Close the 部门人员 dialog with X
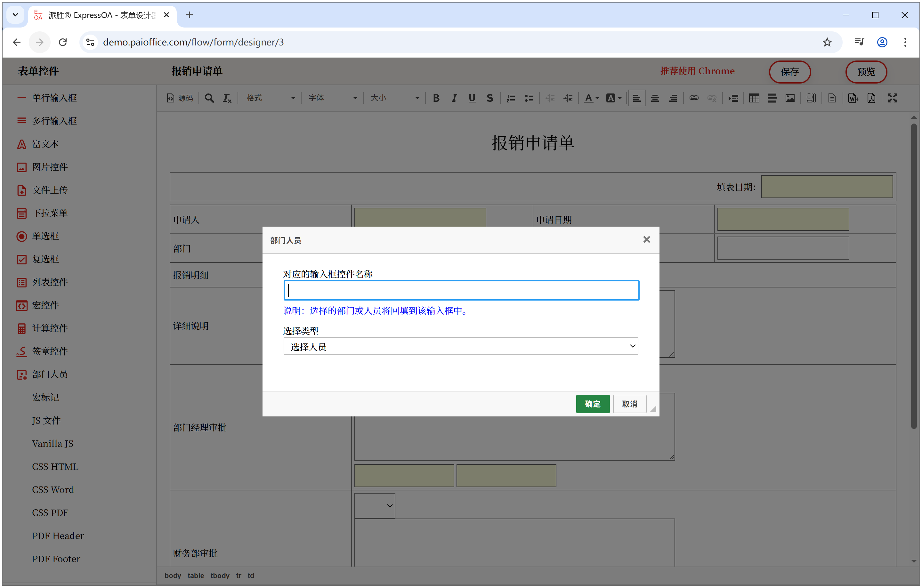This screenshot has width=922, height=588. point(646,240)
